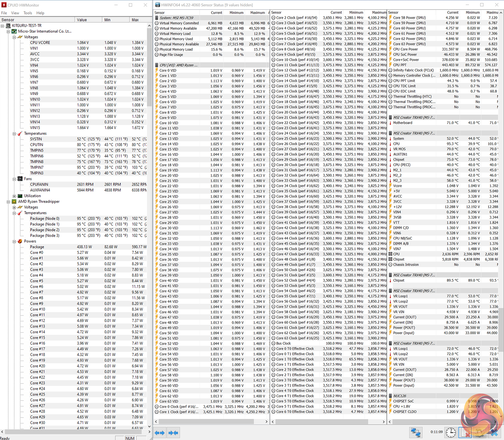Click the Voltages wave icon under Micro-Star International
Screen dimensions: 504x440
pos(20,37)
